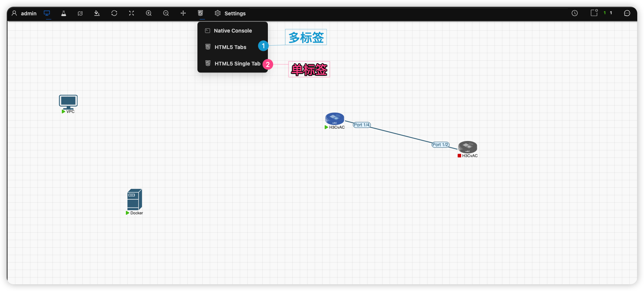Select Native Console from the menu
644x291 pixels.
pyautogui.click(x=233, y=31)
